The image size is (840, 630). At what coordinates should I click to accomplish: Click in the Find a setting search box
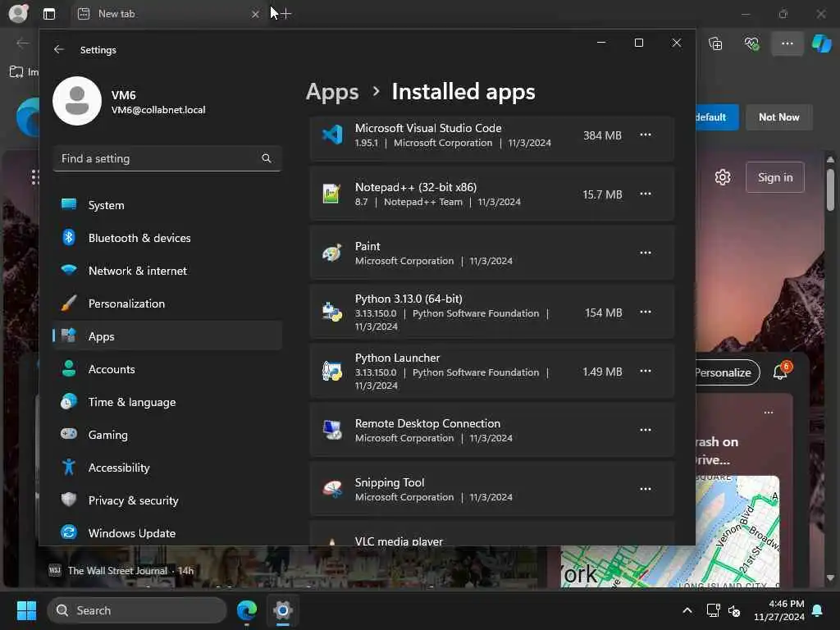tap(167, 158)
